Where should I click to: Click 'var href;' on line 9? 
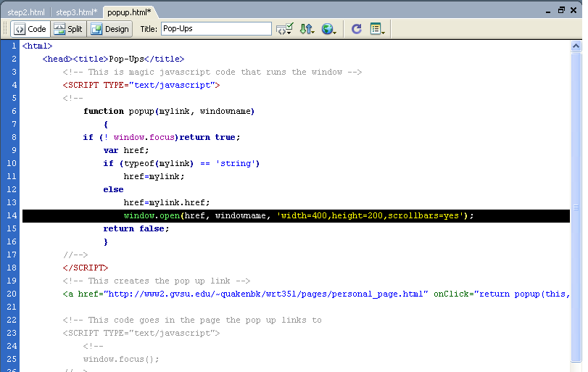click(126, 150)
